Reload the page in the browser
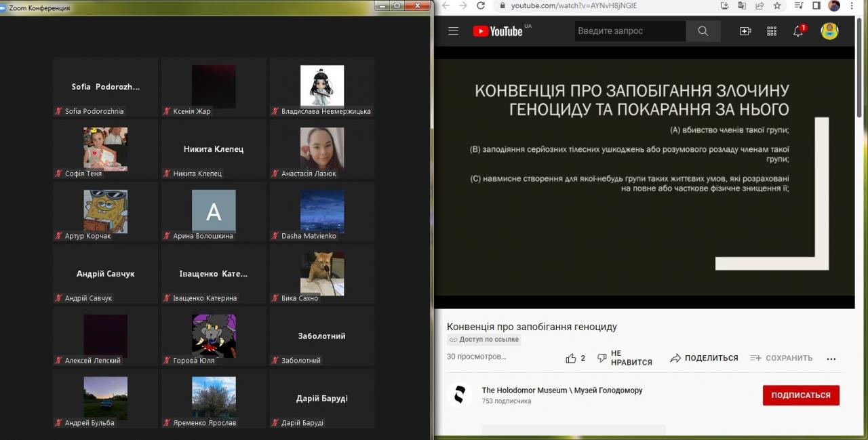 [481, 5]
